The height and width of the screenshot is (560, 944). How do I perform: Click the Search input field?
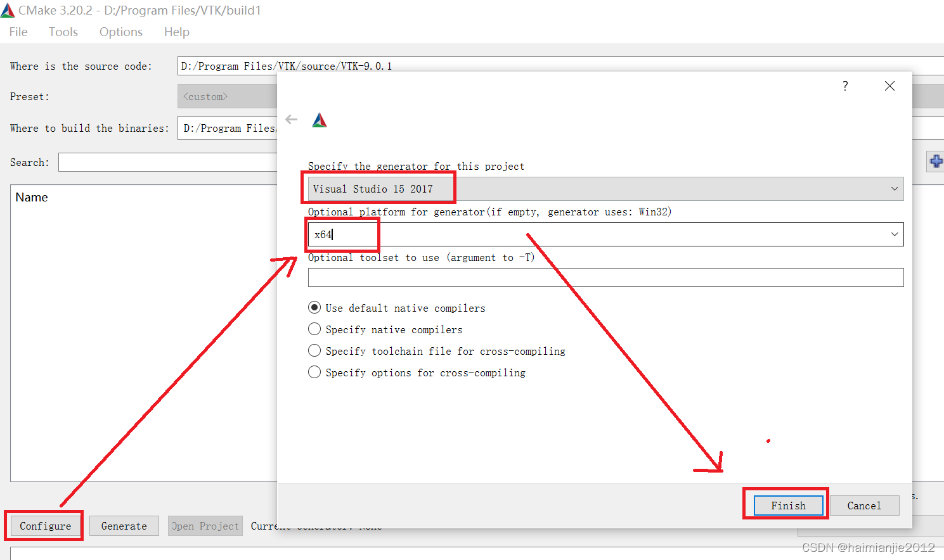point(167,162)
